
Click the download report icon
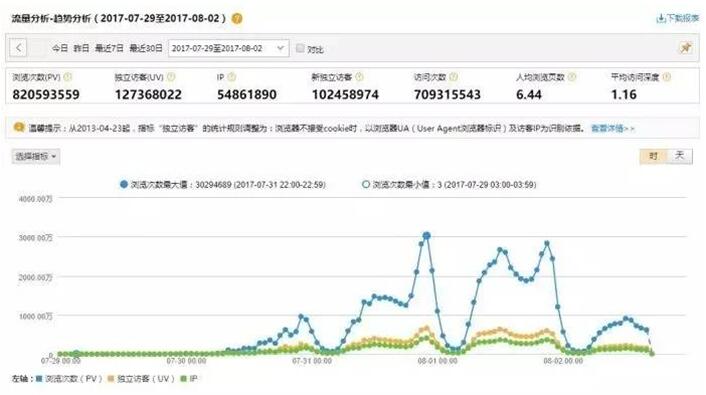pos(661,18)
